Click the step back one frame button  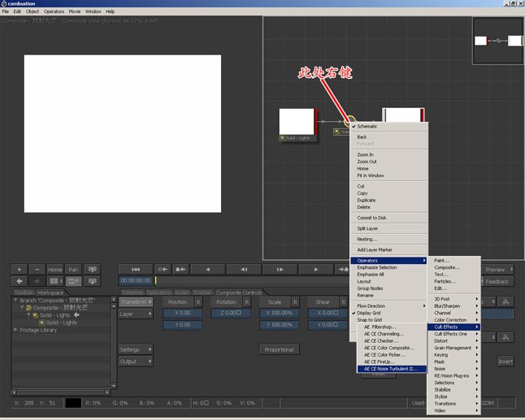[244, 270]
